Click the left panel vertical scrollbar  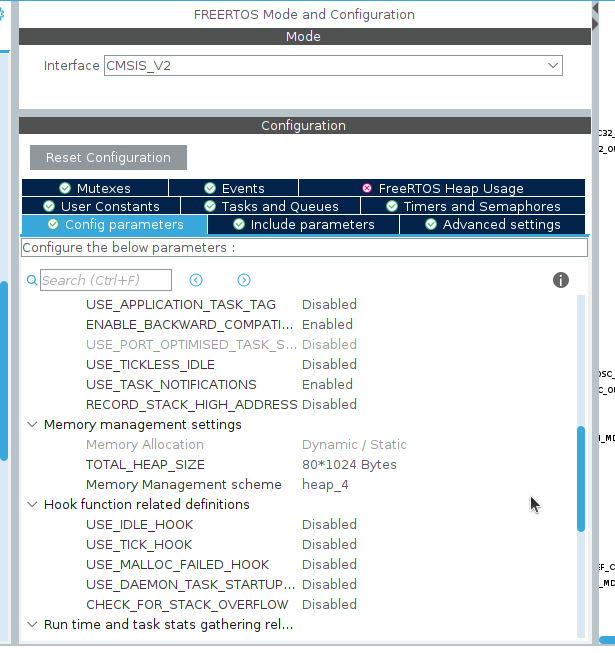[x=4, y=371]
